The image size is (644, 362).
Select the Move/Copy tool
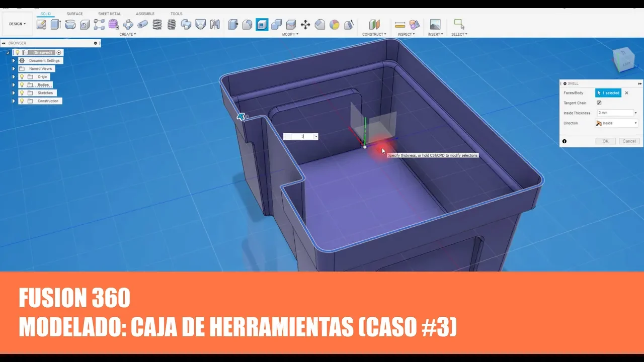coord(305,24)
